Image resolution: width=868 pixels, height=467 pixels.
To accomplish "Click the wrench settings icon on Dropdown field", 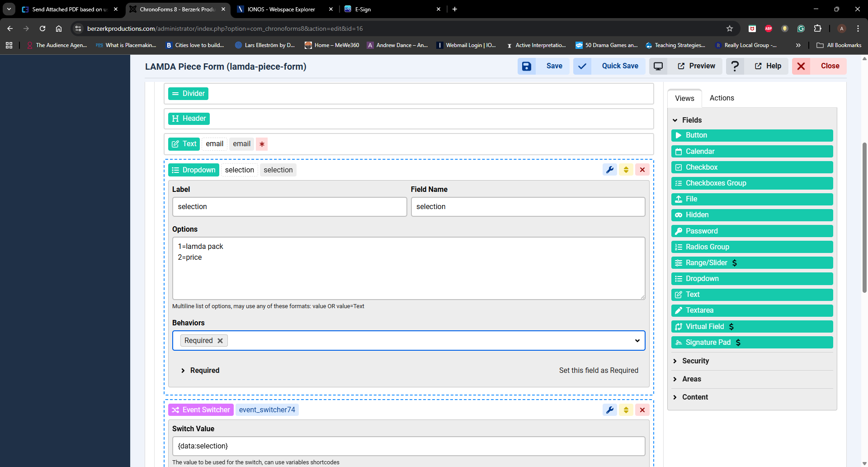I will pyautogui.click(x=610, y=170).
